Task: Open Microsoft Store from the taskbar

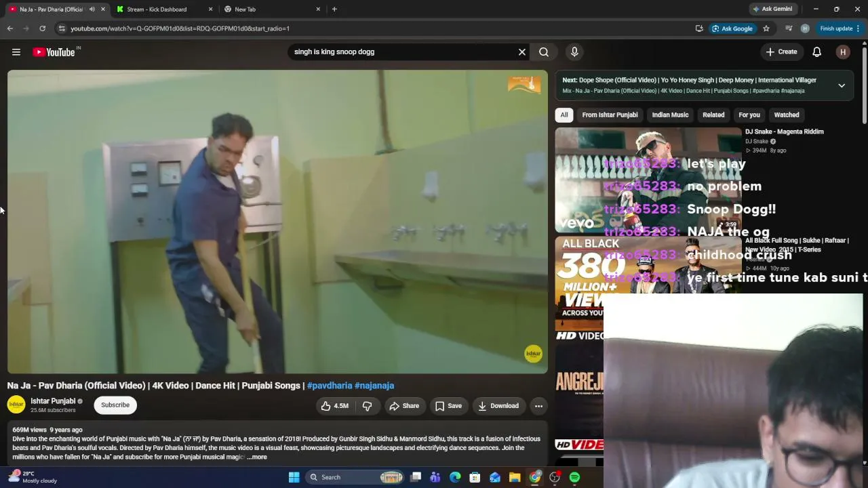Action: (x=475, y=477)
